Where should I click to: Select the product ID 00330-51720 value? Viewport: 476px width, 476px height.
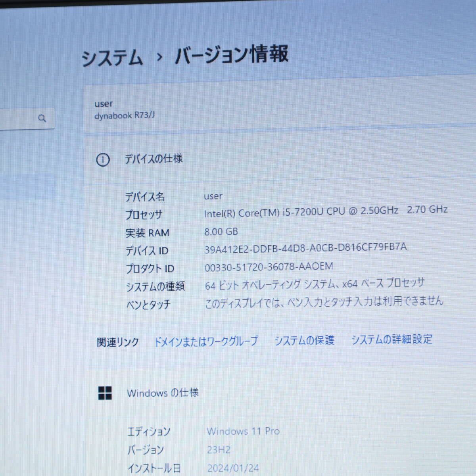[x=269, y=267]
